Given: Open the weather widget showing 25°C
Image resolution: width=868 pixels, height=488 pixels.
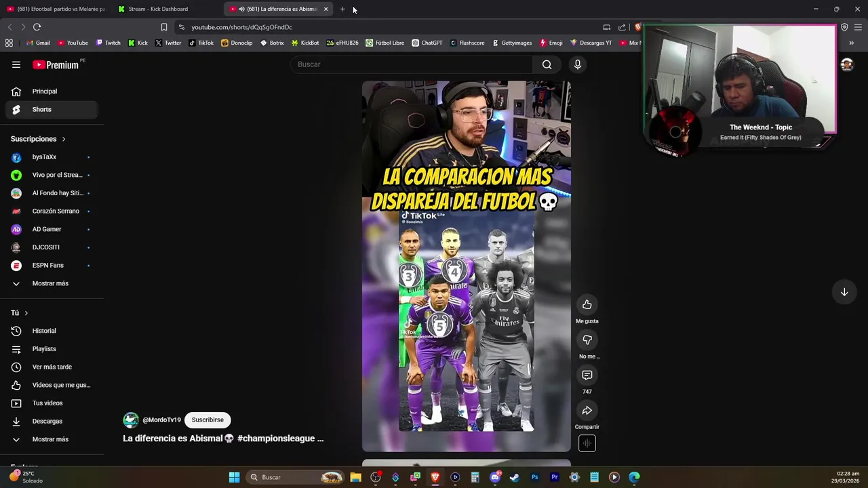Looking at the screenshot, I should click(26, 477).
